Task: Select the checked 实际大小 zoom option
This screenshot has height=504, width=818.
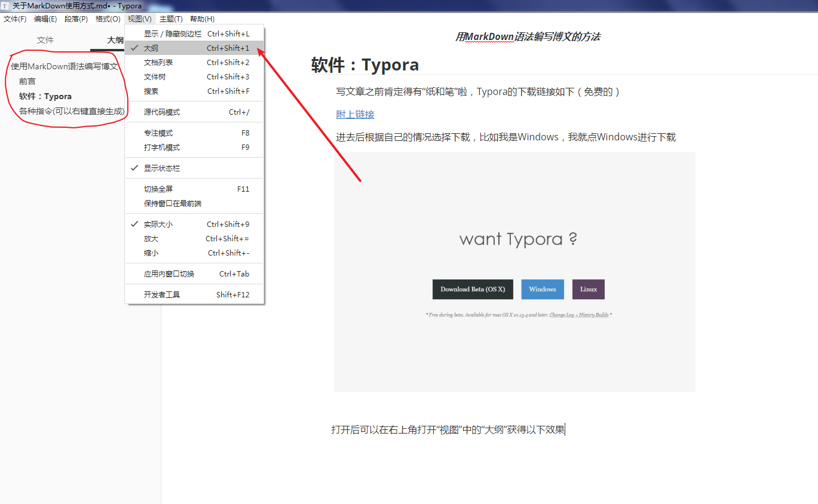Action: pos(194,224)
